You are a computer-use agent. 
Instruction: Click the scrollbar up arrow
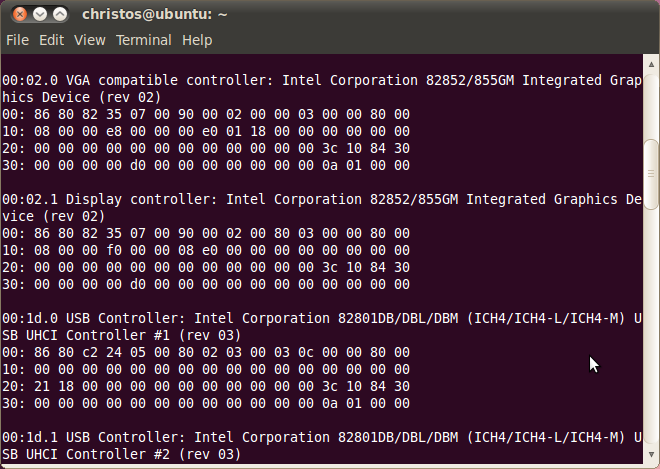point(651,64)
